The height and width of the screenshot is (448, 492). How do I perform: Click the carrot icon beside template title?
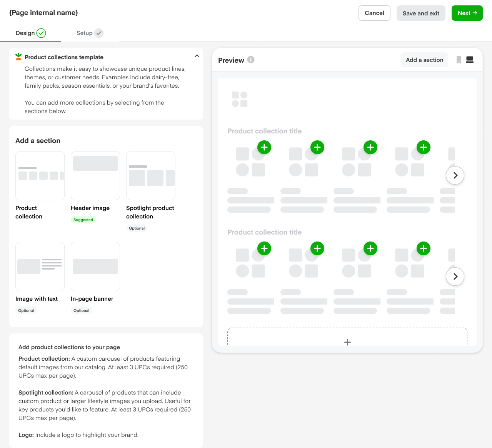point(18,57)
